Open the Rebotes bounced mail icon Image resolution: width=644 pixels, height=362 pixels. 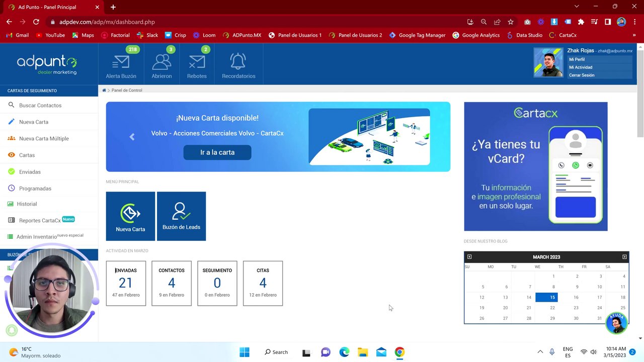197,62
